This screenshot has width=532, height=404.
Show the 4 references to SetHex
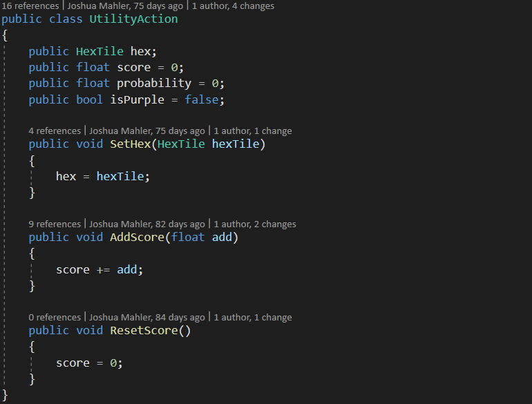point(55,131)
